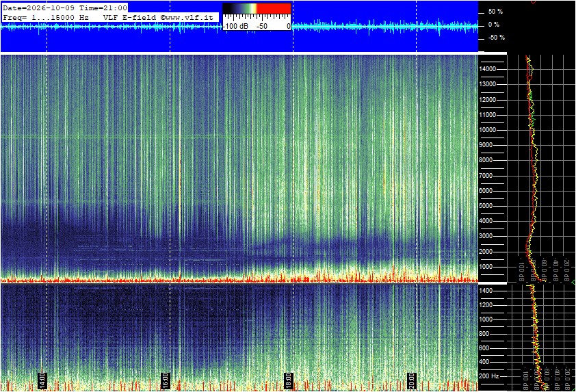Click the 4000 frequency axis label

pyautogui.click(x=486, y=221)
